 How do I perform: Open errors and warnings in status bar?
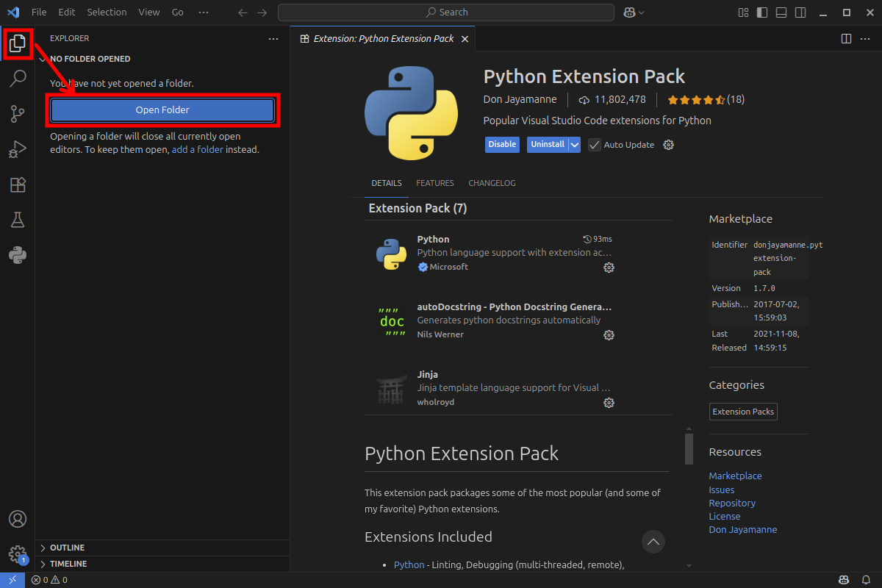(49, 580)
